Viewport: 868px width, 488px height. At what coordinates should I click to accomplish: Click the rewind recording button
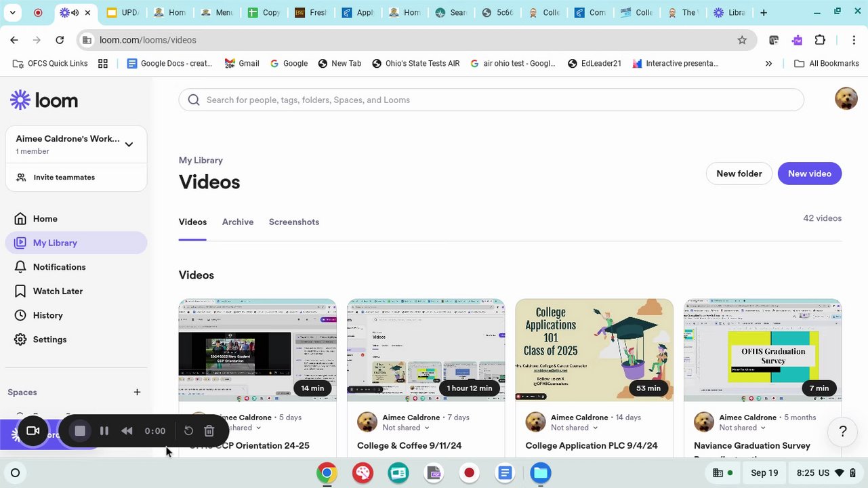pos(127,431)
